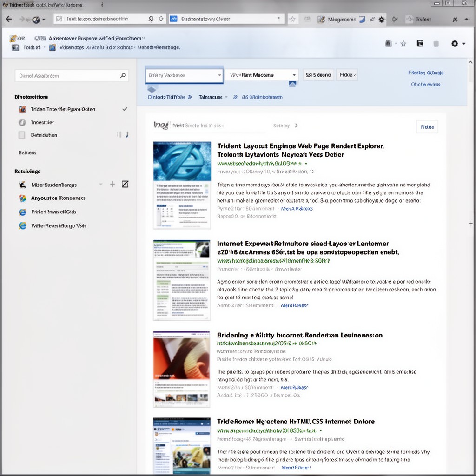Viewport: 476px width, 476px height.
Task: Click the IE icon beside Wife Rereshilo go Vsls
Action: coord(22,225)
